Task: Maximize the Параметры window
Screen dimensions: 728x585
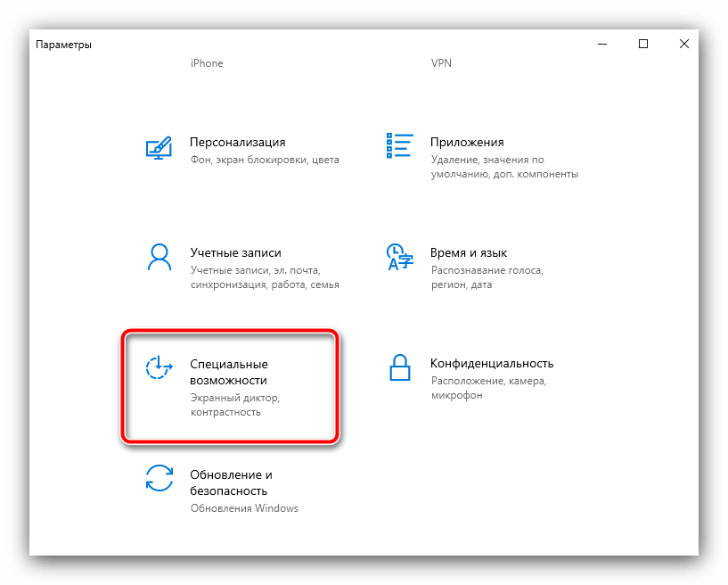Action: [643, 44]
